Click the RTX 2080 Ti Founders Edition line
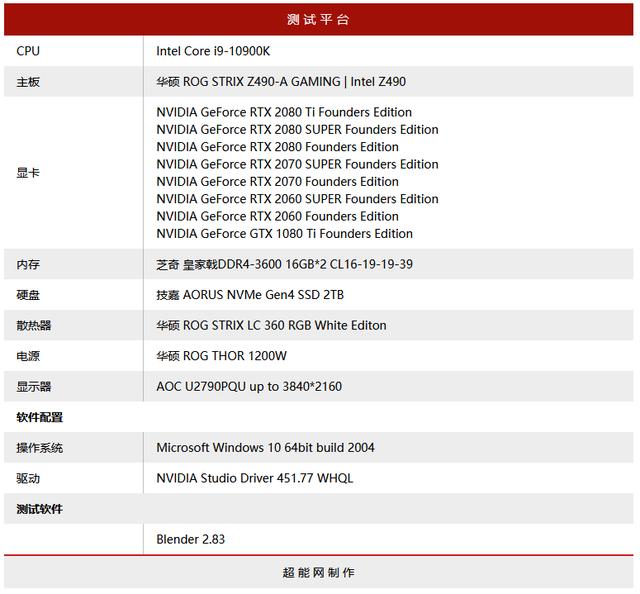Screen dimensions: 640x594 tap(284, 112)
